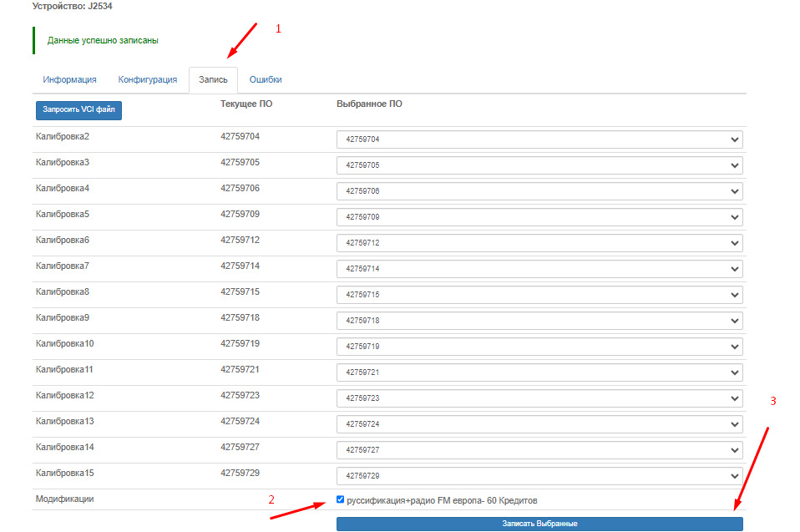The height and width of the screenshot is (532, 800).
Task: Click current software value 42759712 of Калибровка6
Action: (240, 241)
